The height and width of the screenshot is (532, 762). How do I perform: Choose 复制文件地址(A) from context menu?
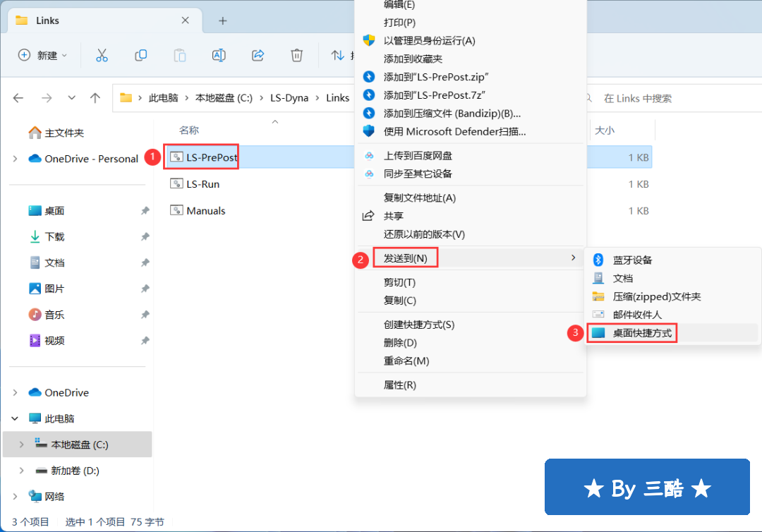[x=471, y=198]
